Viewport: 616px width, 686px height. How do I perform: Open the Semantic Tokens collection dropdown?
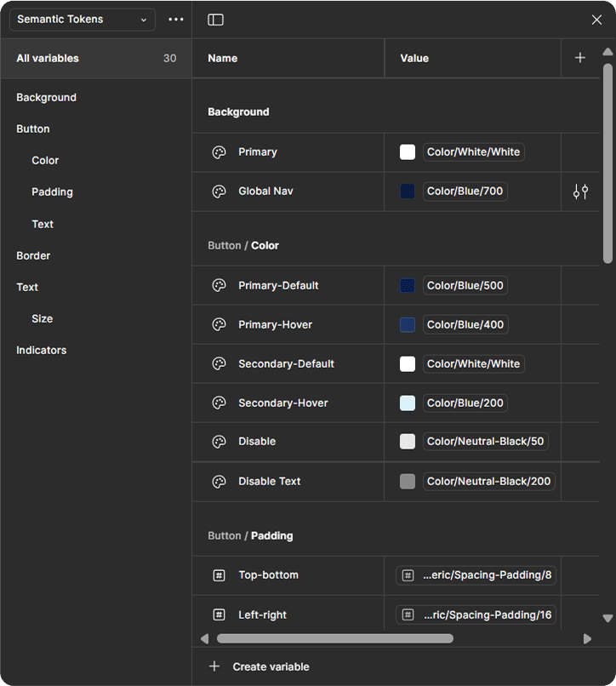tap(83, 20)
